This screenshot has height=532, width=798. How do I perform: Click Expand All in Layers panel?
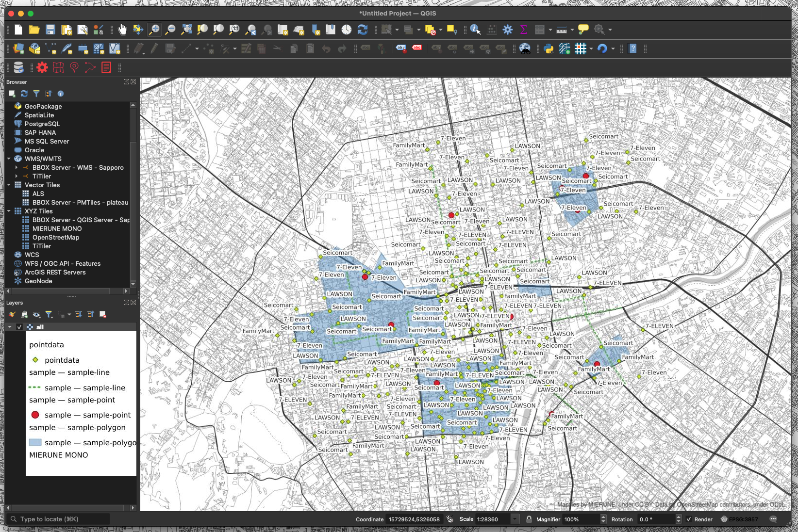click(x=79, y=314)
